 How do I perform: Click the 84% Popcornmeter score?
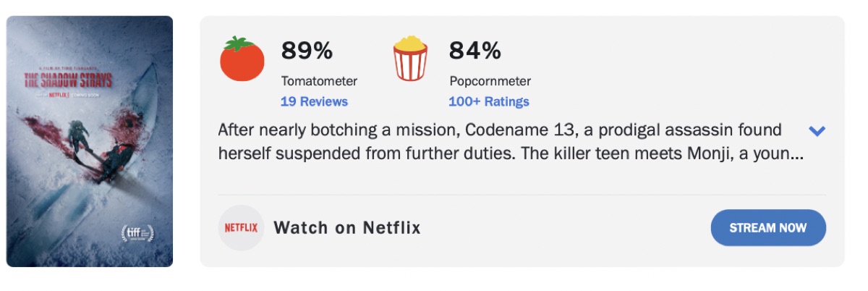pos(475,51)
